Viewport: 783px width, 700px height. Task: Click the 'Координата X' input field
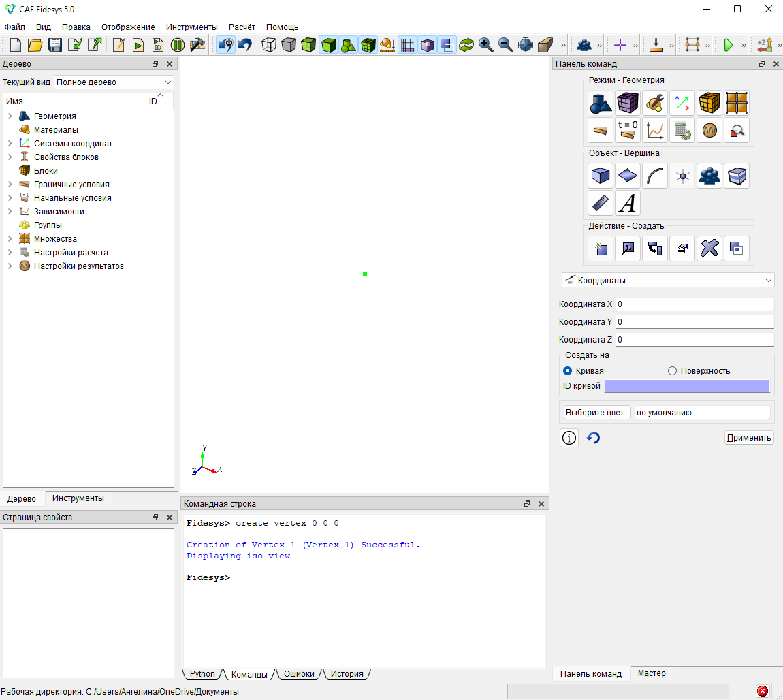pyautogui.click(x=694, y=304)
